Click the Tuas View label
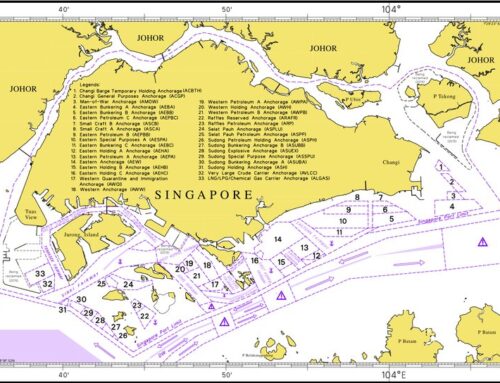 [x=31, y=214]
